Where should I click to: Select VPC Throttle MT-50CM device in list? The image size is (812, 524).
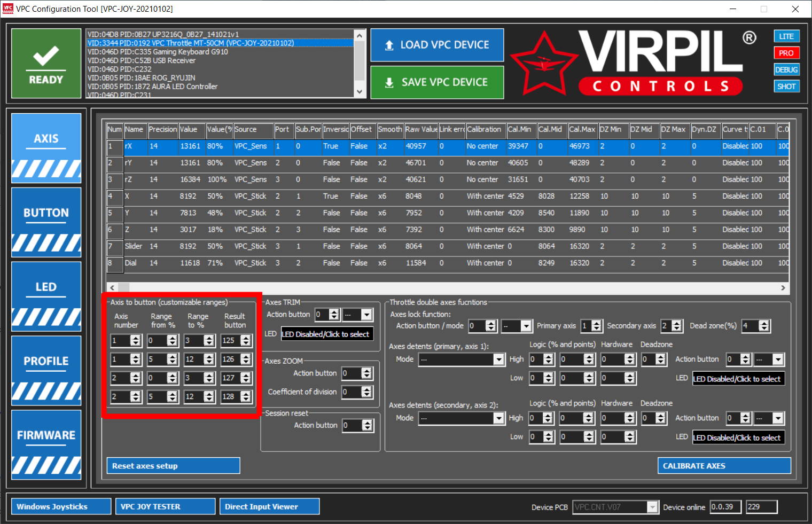click(220, 43)
